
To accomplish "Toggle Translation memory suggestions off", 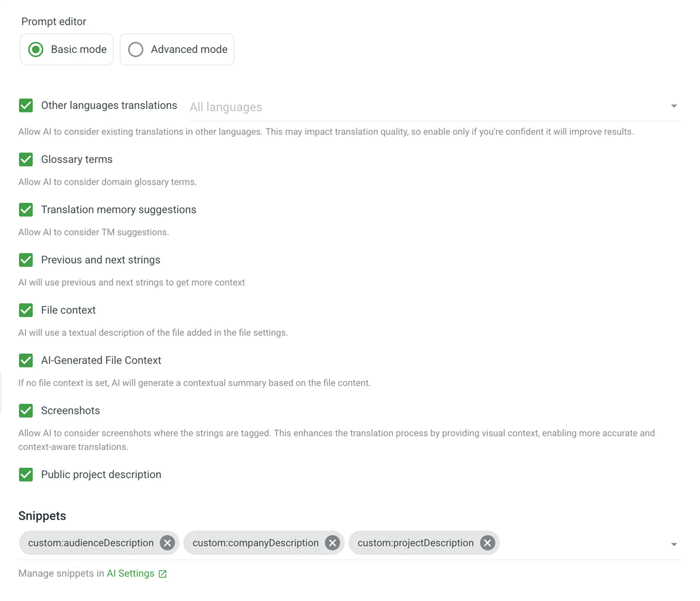I will 26,210.
